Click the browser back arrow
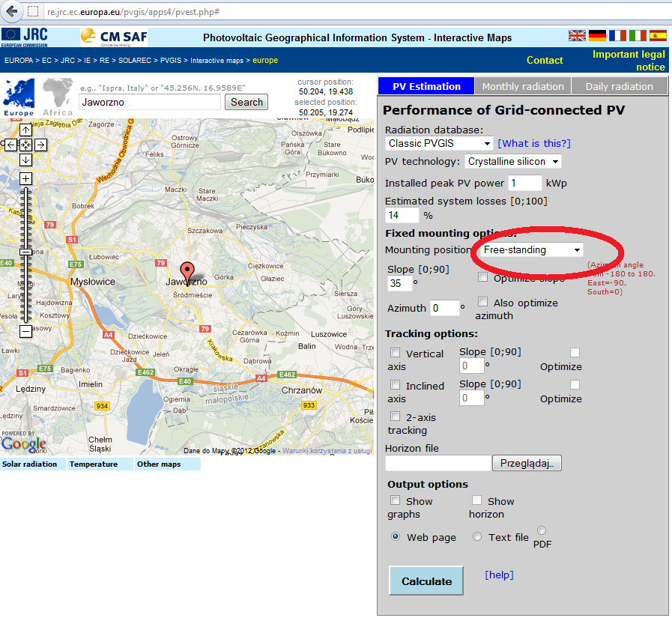Viewport: 672px width, 618px height. point(12,11)
